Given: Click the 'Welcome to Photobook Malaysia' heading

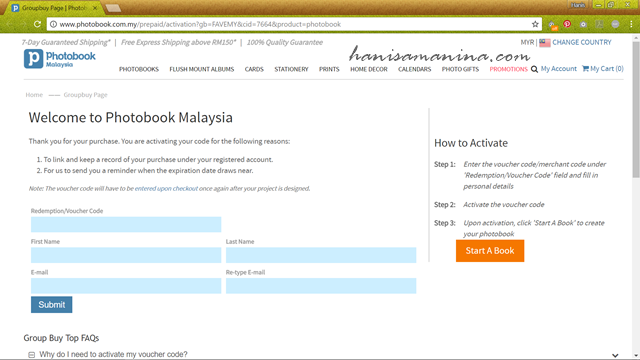Looking at the screenshot, I should [131, 118].
